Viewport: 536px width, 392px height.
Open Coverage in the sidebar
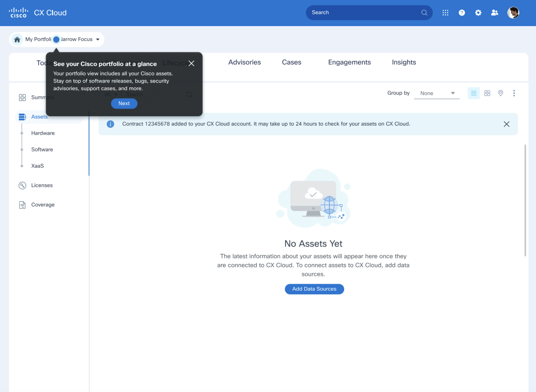[x=43, y=205]
